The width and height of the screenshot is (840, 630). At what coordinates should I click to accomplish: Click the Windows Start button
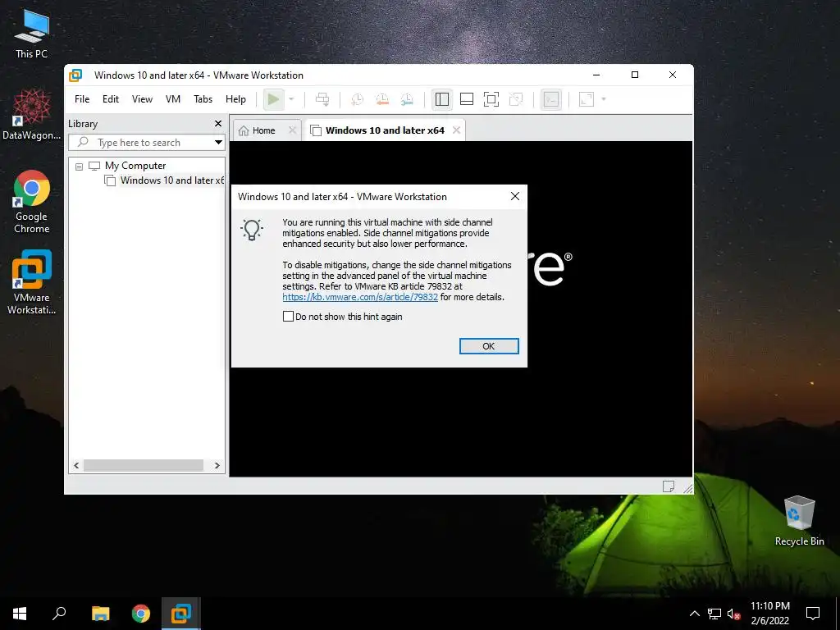point(20,614)
